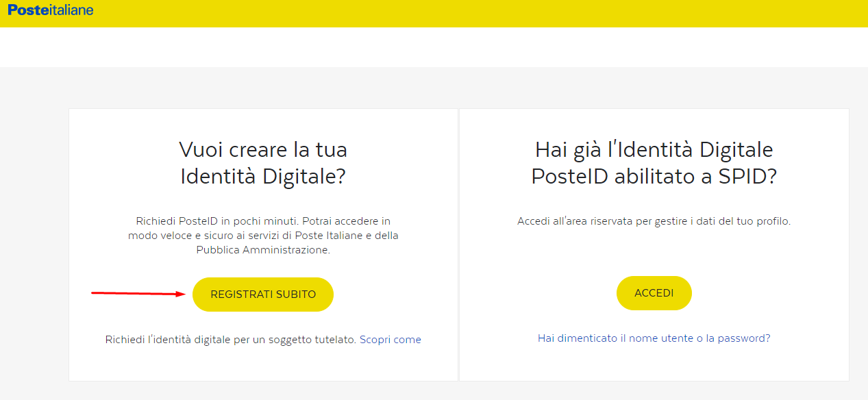Click 'Hai già l'Identità Digitale' heading line
Screen dimensions: 868x400
pyautogui.click(x=654, y=149)
